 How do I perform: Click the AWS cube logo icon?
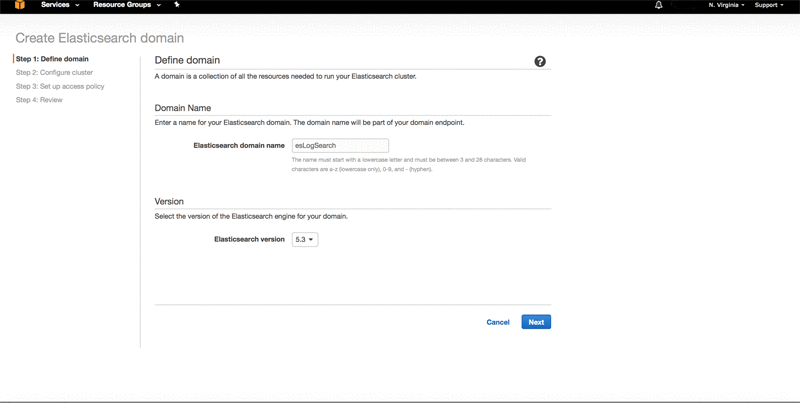pyautogui.click(x=19, y=5)
